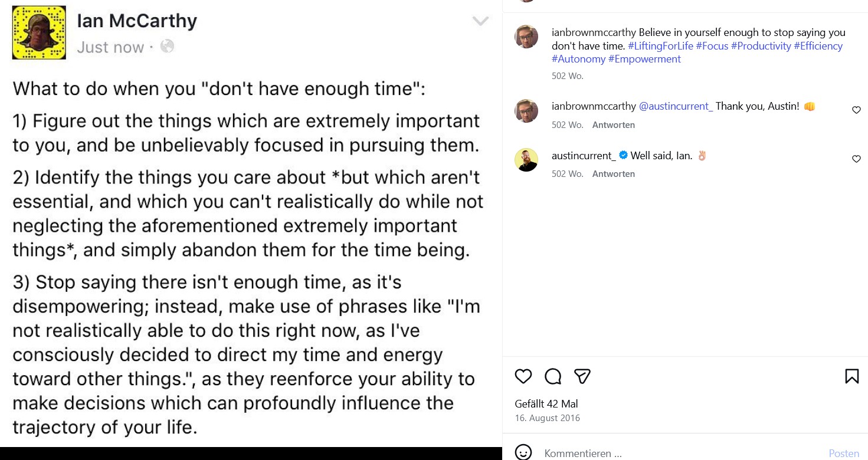View who liked via 'Gefällt 42 Mal'

545,403
